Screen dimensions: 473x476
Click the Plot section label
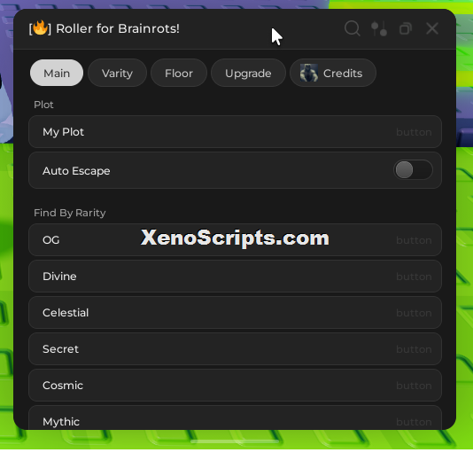pos(43,105)
